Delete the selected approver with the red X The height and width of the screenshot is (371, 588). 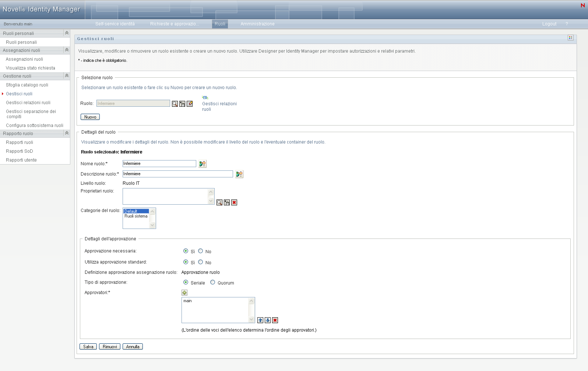275,320
